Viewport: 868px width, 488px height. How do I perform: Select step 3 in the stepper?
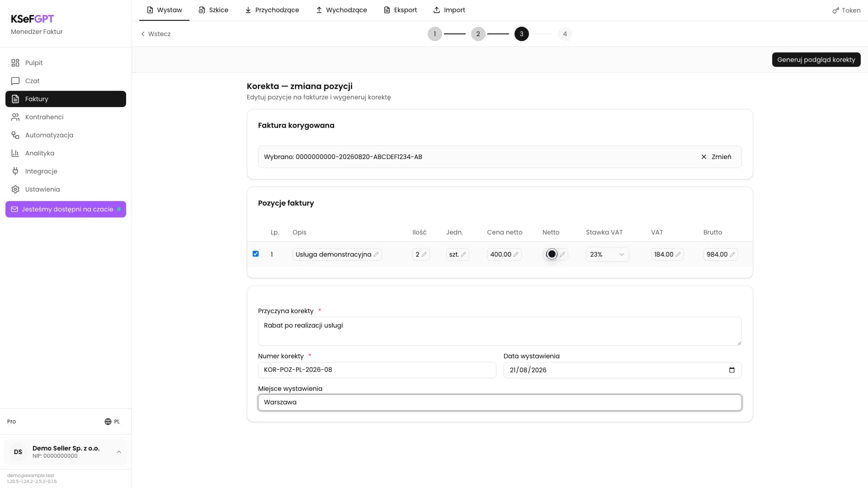tap(521, 34)
